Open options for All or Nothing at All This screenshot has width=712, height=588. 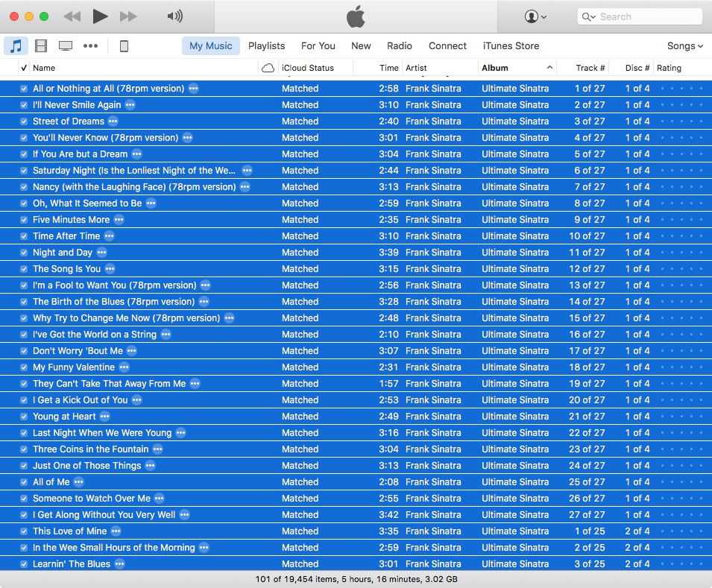click(x=193, y=89)
